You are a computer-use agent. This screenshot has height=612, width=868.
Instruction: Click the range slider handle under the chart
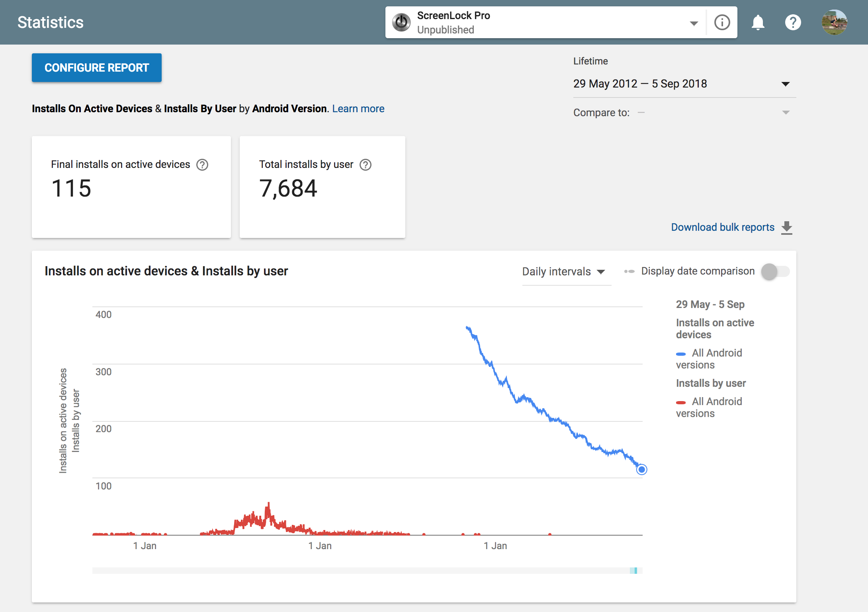pyautogui.click(x=635, y=571)
